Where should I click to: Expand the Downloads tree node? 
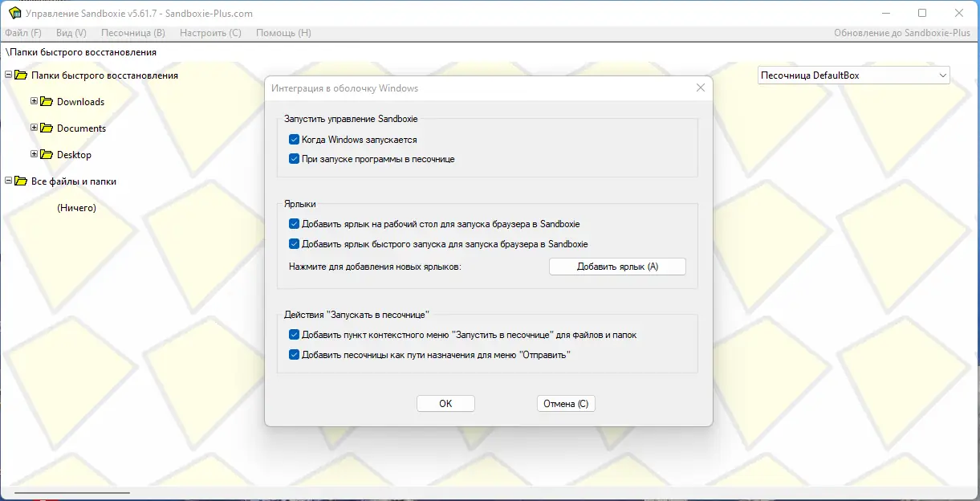pos(35,101)
